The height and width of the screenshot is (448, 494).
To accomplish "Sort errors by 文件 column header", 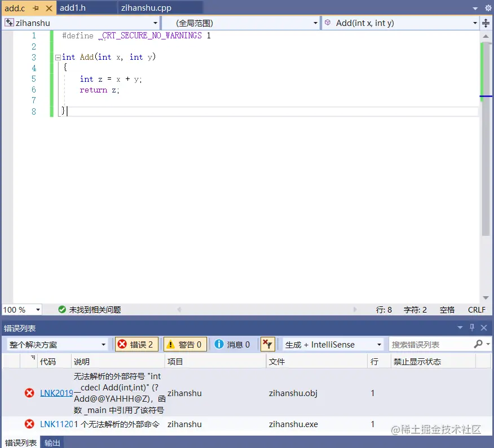I will click(x=316, y=362).
